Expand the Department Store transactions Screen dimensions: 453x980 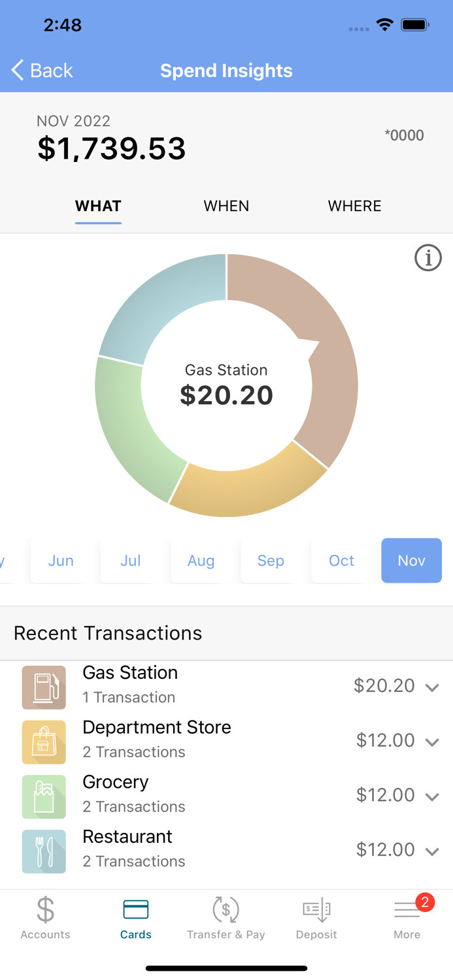pos(432,742)
